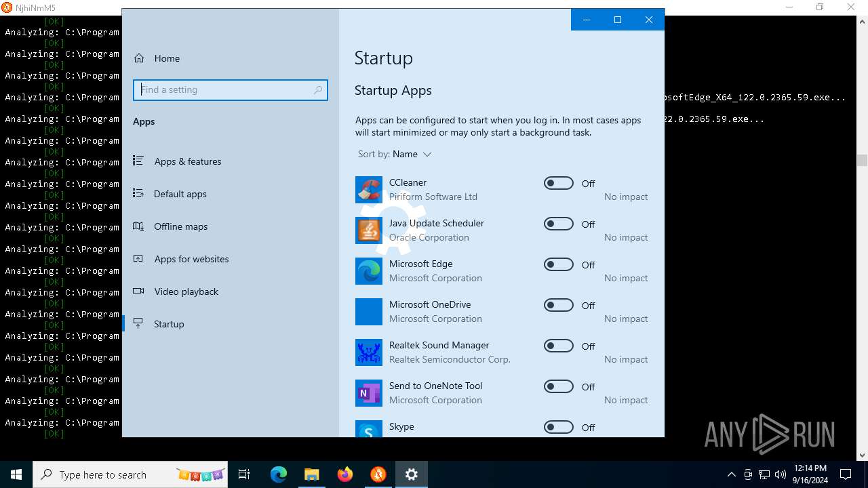Click the clock showing 12:14 PM
The width and height of the screenshot is (868, 488).
(x=810, y=474)
